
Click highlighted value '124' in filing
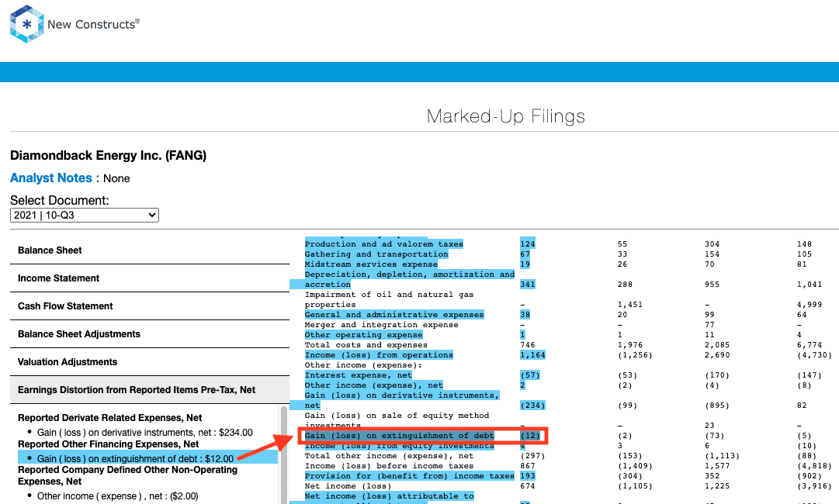528,244
